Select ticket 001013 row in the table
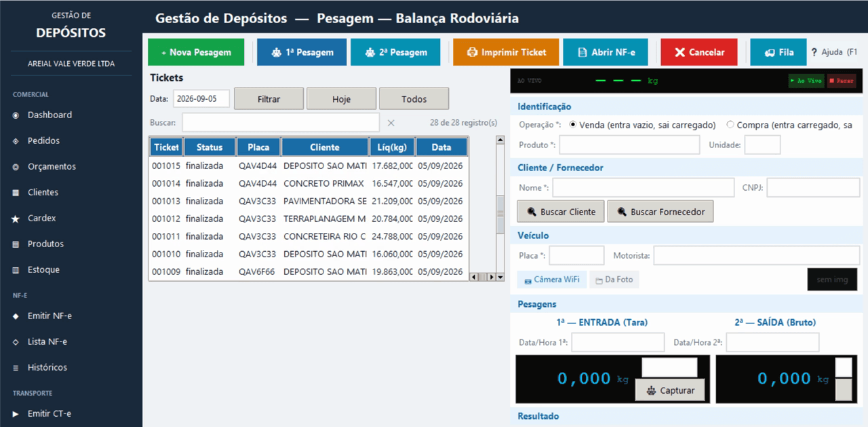 click(309, 202)
